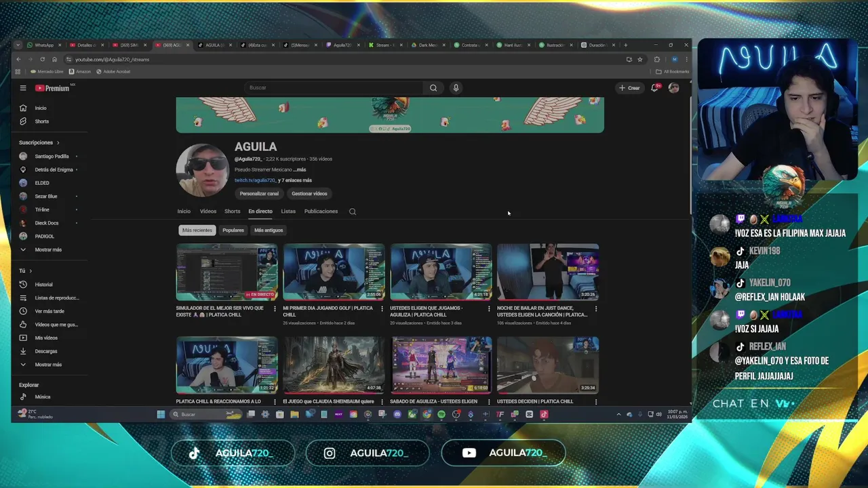Click the Crear button
The height and width of the screenshot is (488, 868).
click(629, 88)
